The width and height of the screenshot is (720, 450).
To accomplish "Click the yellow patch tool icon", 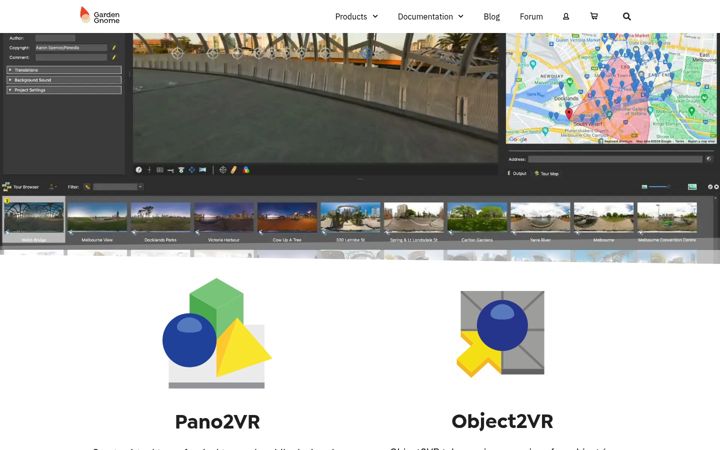I will pos(234,170).
